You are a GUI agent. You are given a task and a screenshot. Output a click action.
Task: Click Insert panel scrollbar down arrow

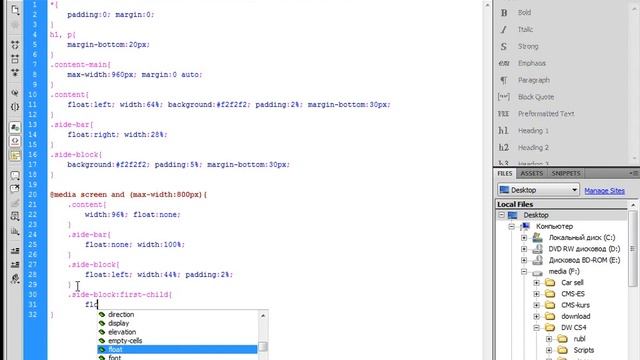[x=635, y=158]
